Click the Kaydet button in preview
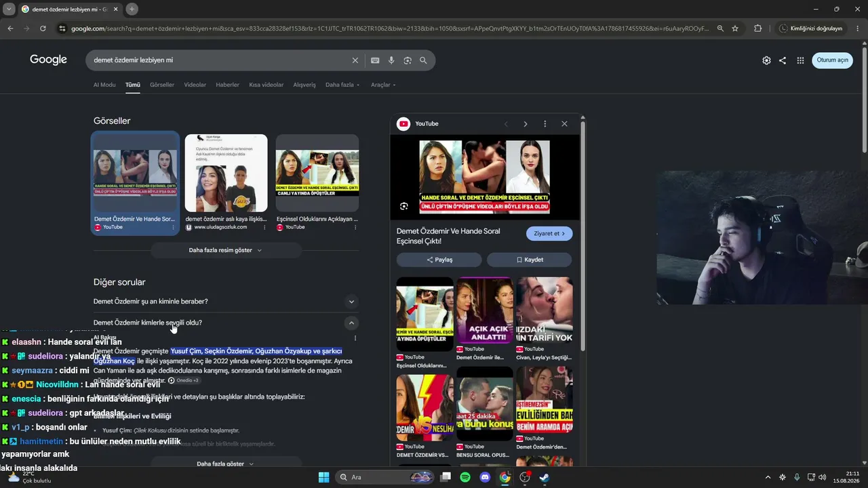This screenshot has width=868, height=488. (x=530, y=260)
